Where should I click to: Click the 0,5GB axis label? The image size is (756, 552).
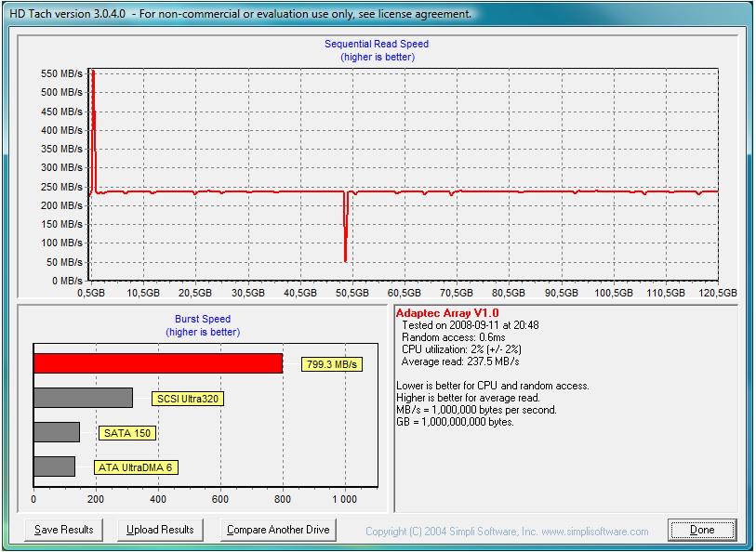tap(91, 293)
